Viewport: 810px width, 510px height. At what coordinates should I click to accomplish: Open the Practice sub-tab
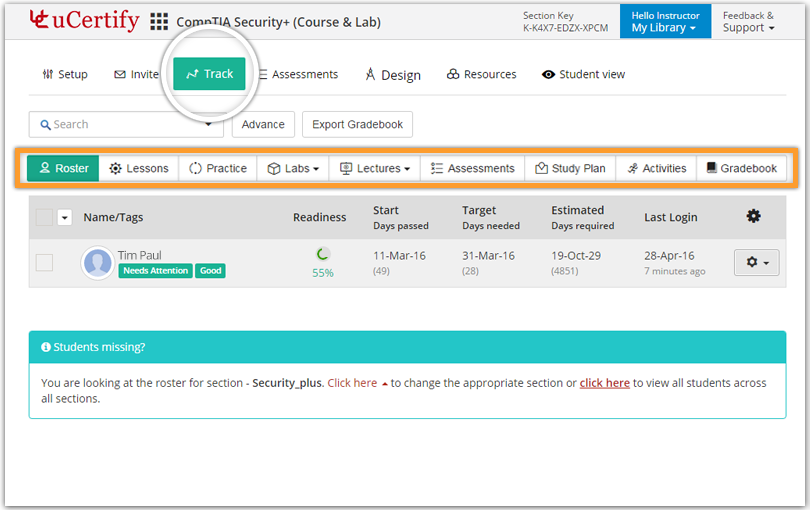click(x=217, y=168)
